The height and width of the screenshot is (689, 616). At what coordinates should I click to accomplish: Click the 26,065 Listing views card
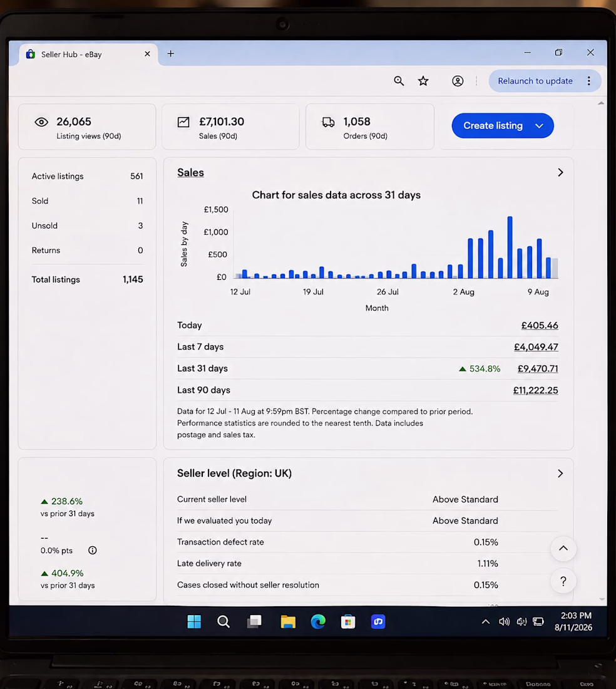[87, 127]
